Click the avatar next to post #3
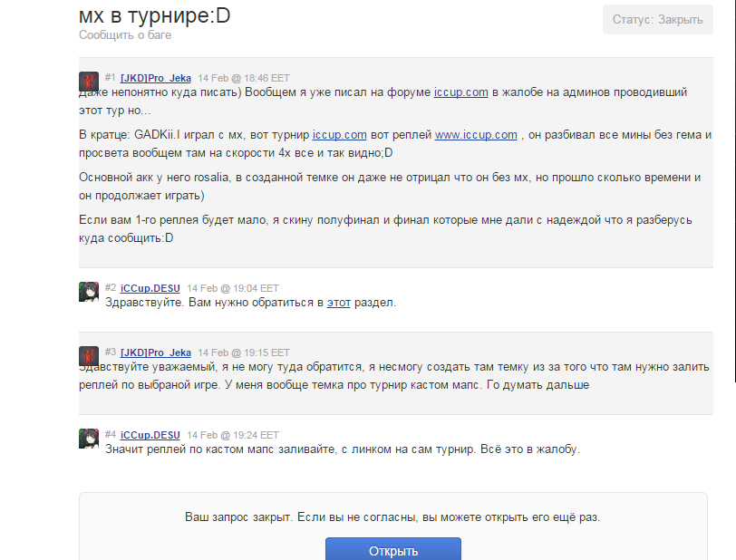736x560 pixels. click(89, 356)
